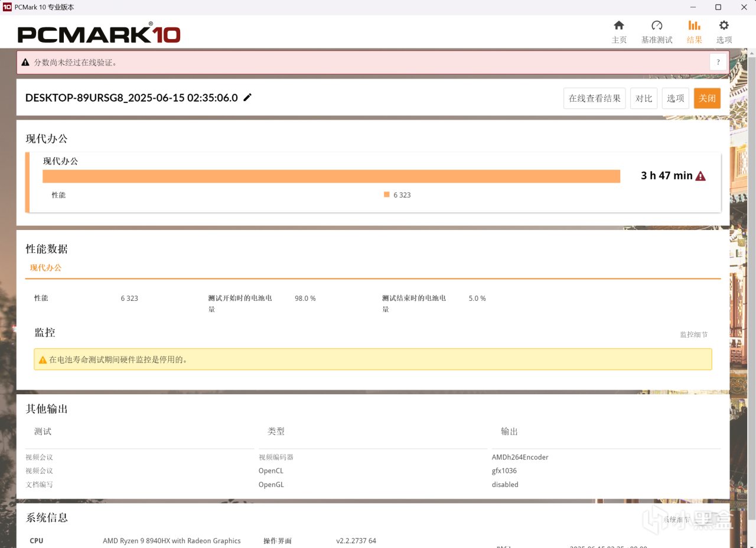Image resolution: width=756 pixels, height=548 pixels.
Task: Click the 98.0 % starting battery value
Action: [305, 299]
